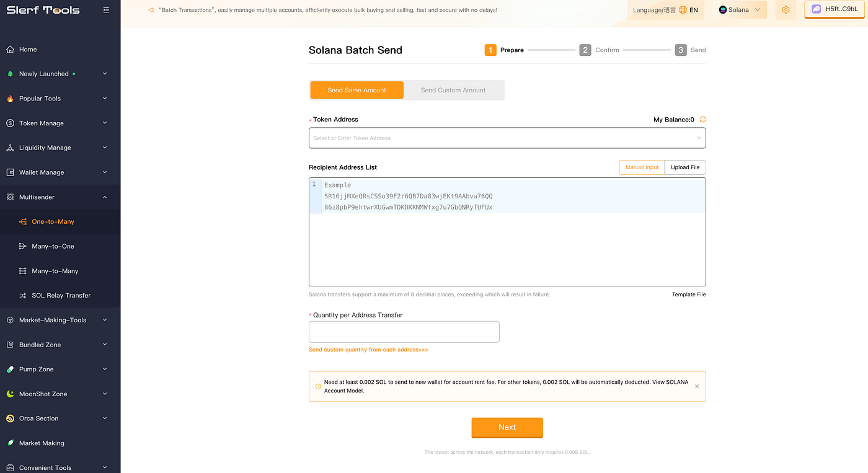Open One-to-Many multisender page
Viewport: 868px width, 473px height.
point(60,221)
